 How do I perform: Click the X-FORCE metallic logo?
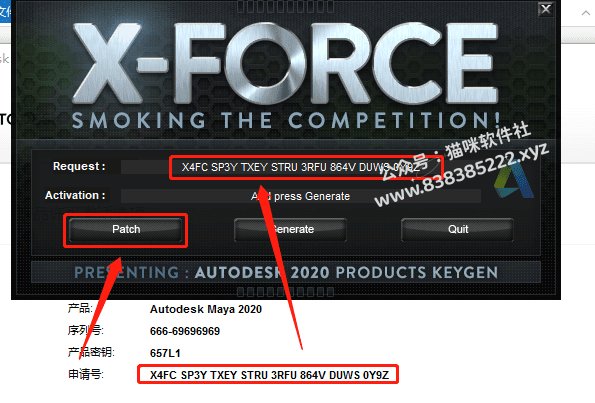click(x=285, y=63)
